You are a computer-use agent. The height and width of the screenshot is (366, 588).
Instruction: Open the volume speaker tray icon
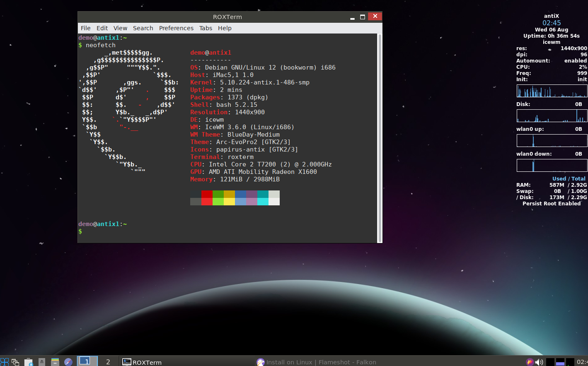pyautogui.click(x=539, y=362)
